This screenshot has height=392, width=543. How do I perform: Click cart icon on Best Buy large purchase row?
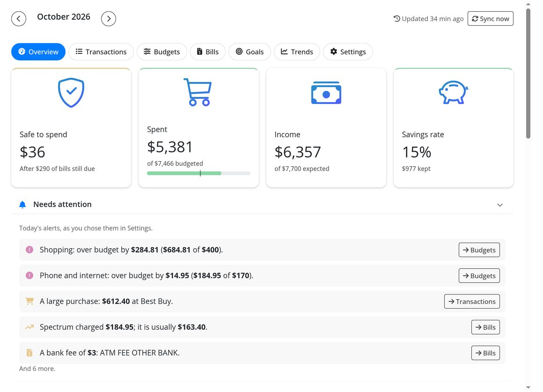(29, 301)
